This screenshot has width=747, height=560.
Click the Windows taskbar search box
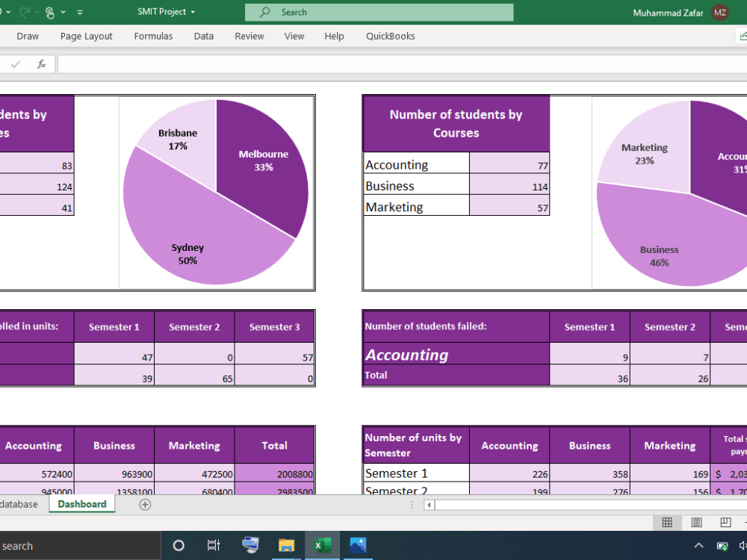(x=80, y=546)
